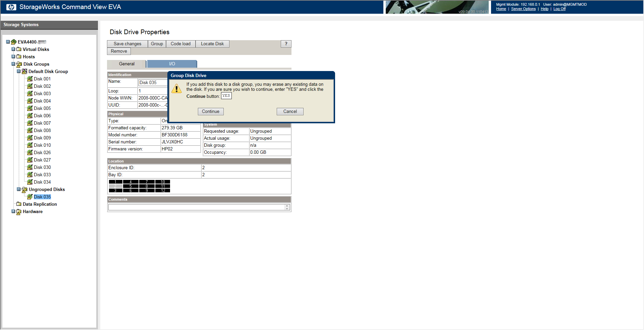Click the Hardware folder icon

pyautogui.click(x=19, y=212)
